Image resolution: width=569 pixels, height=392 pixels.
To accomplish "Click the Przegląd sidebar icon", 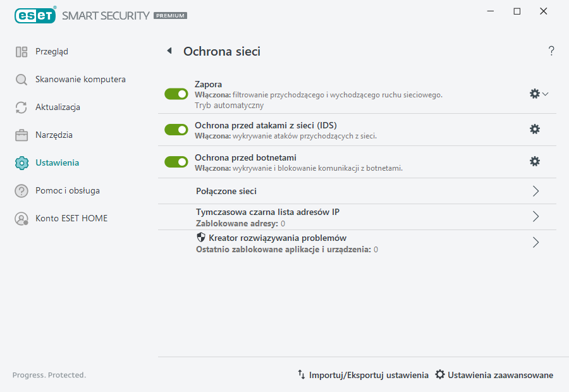I will click(x=21, y=51).
